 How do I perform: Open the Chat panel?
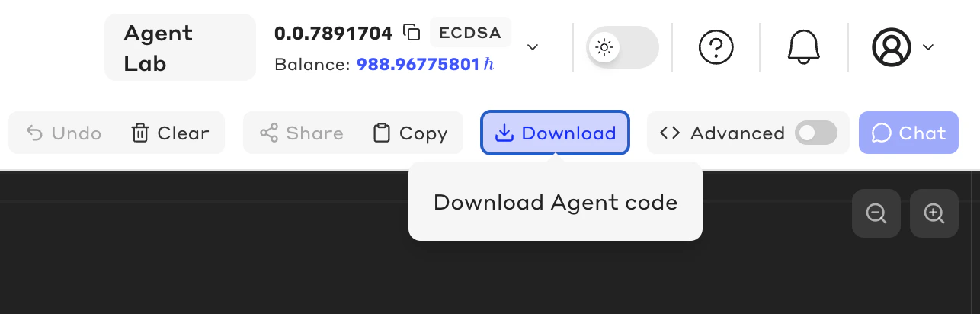(x=908, y=133)
